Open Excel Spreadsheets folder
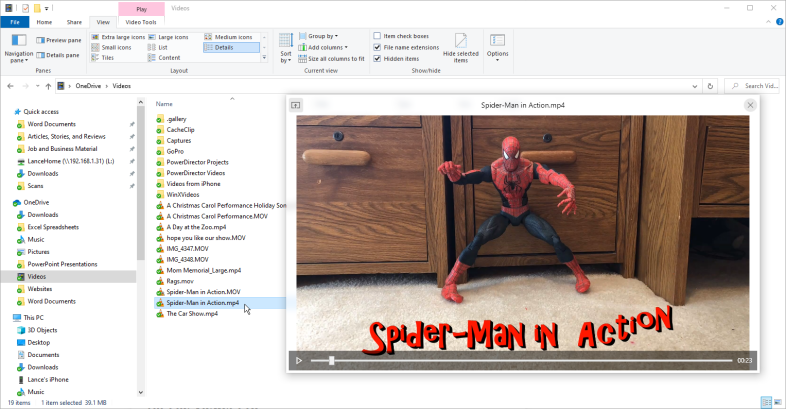 pyautogui.click(x=53, y=227)
